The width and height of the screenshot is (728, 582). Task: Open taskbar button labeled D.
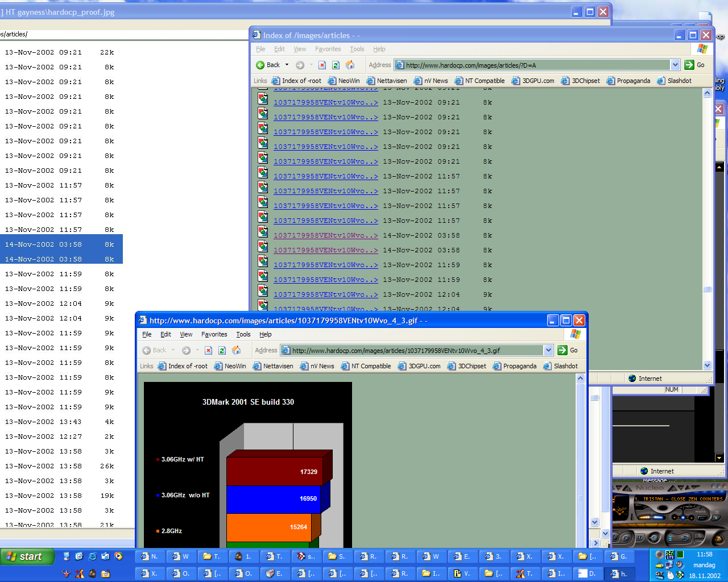click(588, 573)
